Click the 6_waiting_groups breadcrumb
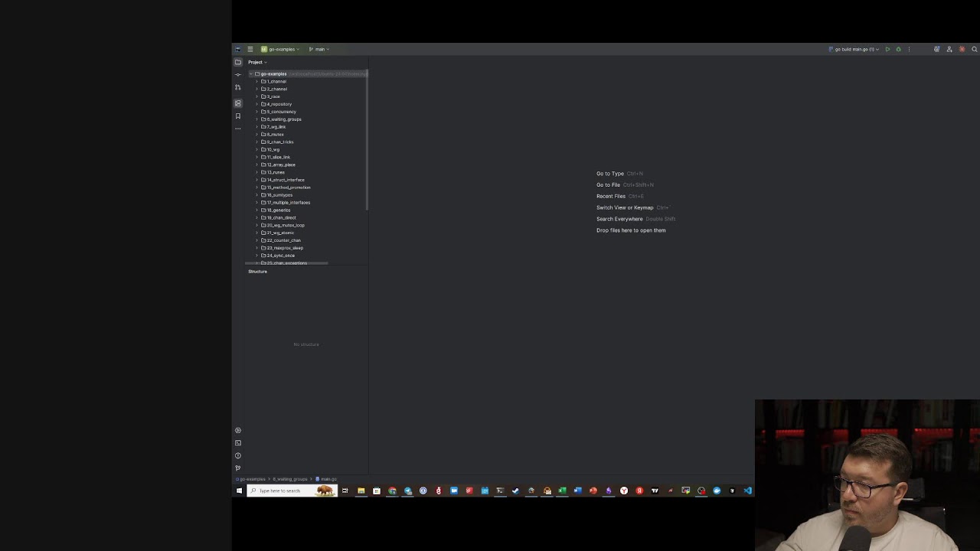The height and width of the screenshot is (551, 980). pyautogui.click(x=289, y=478)
